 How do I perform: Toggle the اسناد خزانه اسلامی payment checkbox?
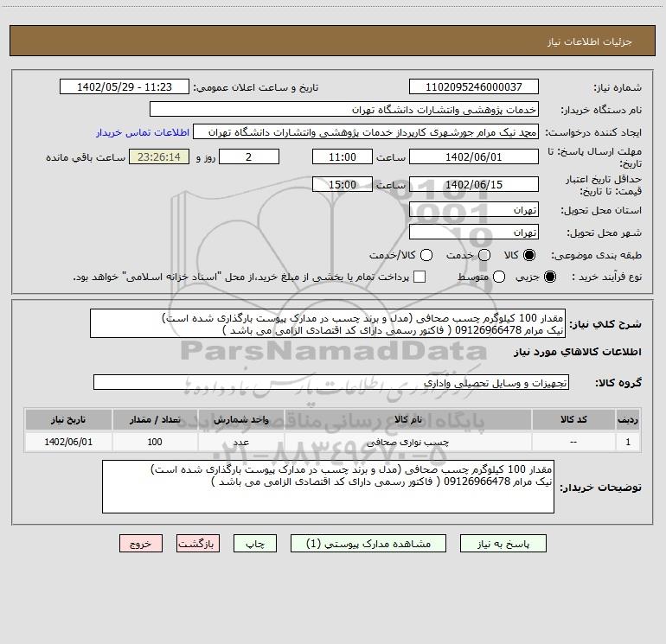419,277
